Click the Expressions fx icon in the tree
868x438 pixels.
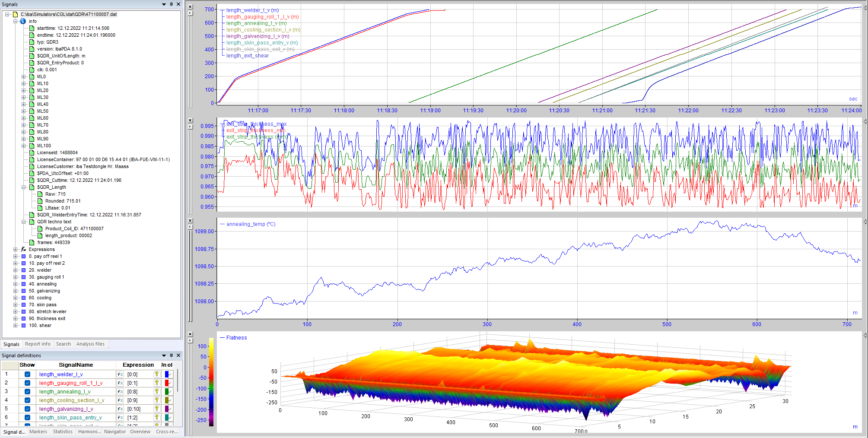tap(23, 249)
